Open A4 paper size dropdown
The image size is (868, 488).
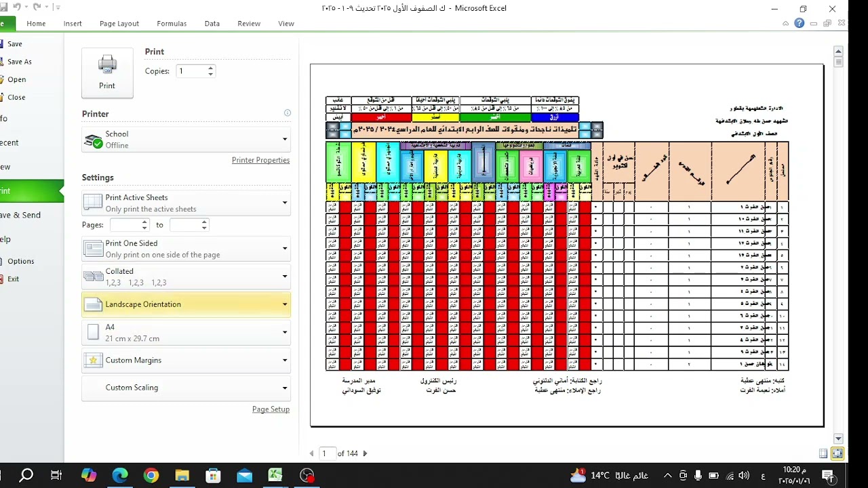(186, 332)
